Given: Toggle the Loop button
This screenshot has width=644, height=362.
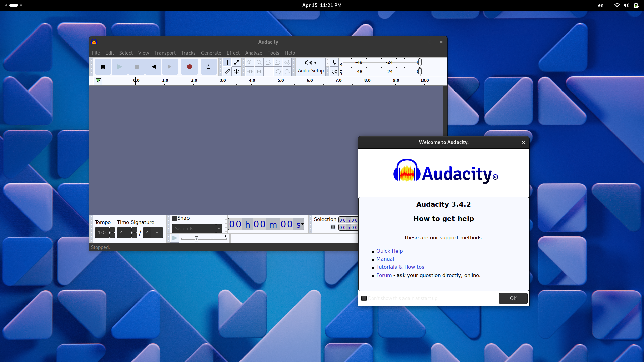Looking at the screenshot, I should pyautogui.click(x=209, y=67).
